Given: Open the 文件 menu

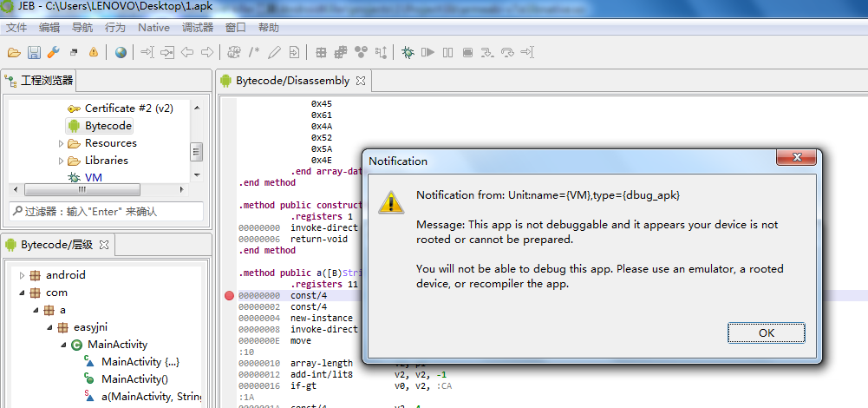Looking at the screenshot, I should pos(16,27).
